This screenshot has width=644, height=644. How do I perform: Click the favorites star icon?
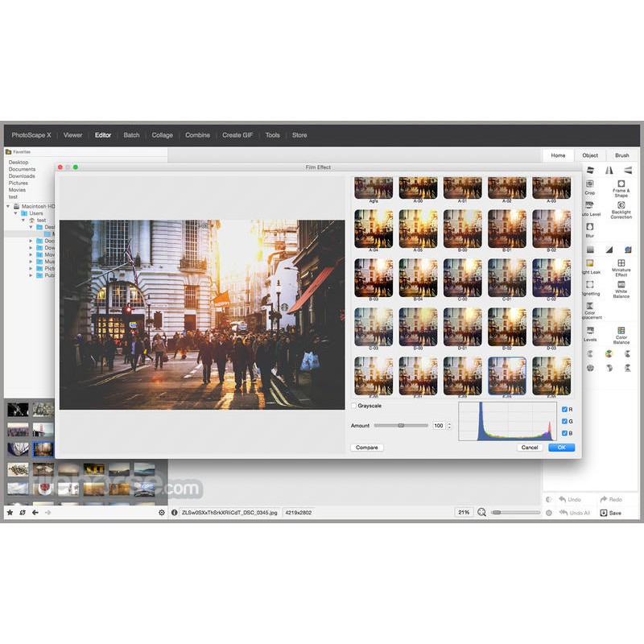10,512
